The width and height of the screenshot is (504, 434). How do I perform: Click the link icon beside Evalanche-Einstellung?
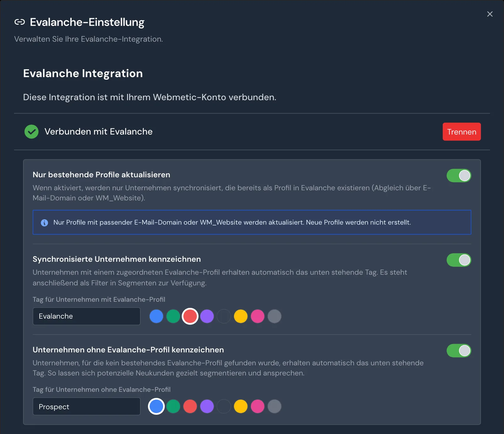click(20, 22)
